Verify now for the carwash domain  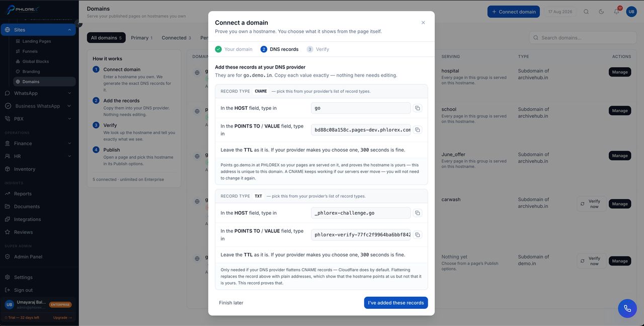coord(592,204)
